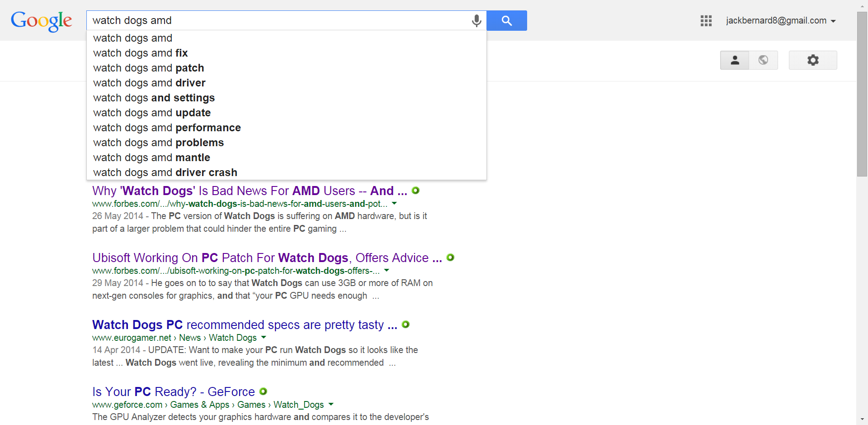Open 'Watch Dogs PC recommended specs' result

tap(245, 325)
